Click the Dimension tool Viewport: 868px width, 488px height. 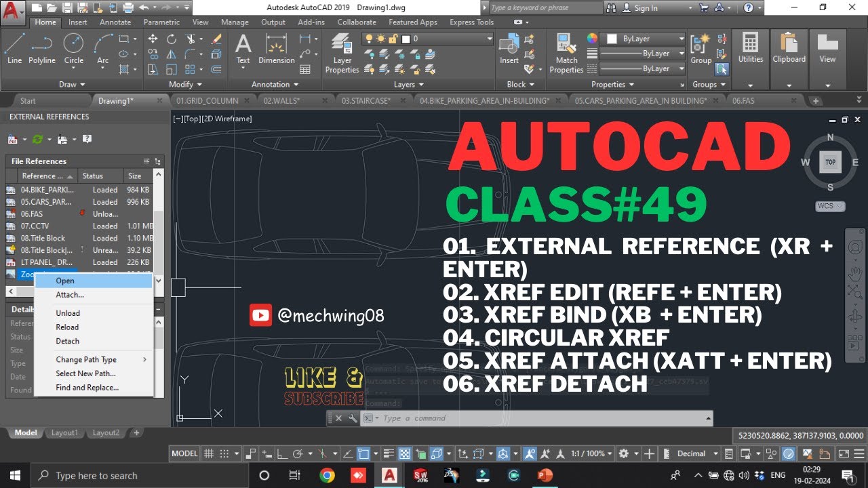coord(277,49)
